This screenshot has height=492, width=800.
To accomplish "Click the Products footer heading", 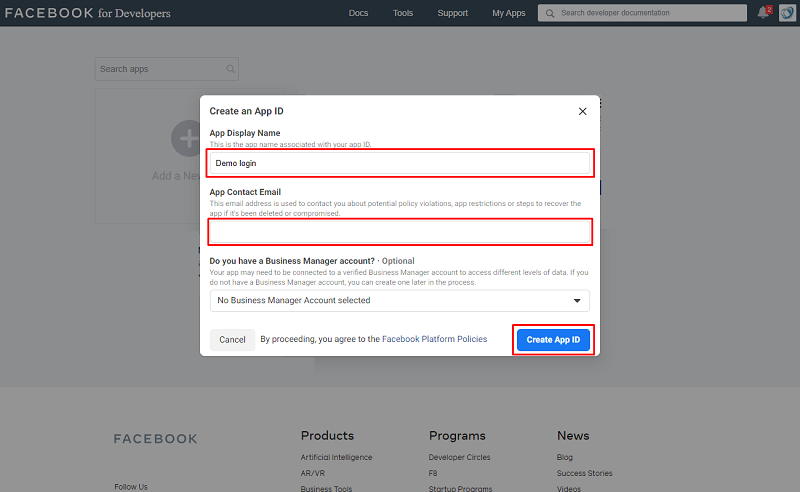I will [x=327, y=435].
